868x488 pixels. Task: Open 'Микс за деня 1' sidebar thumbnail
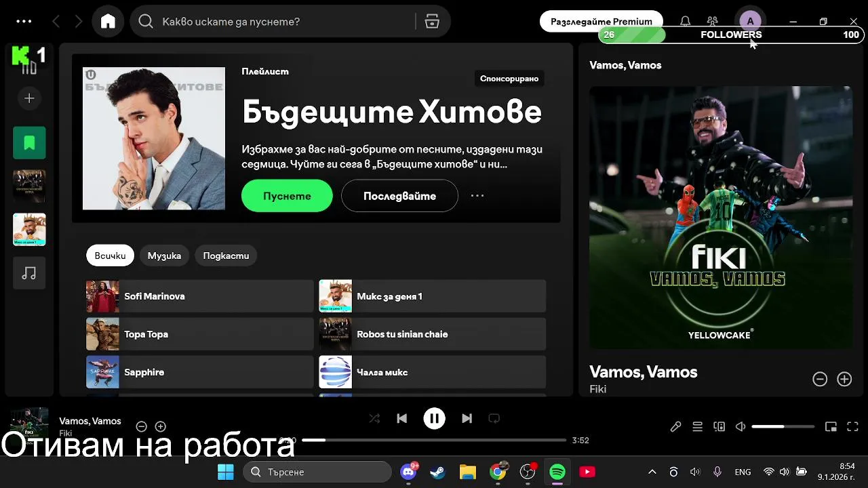(x=29, y=229)
